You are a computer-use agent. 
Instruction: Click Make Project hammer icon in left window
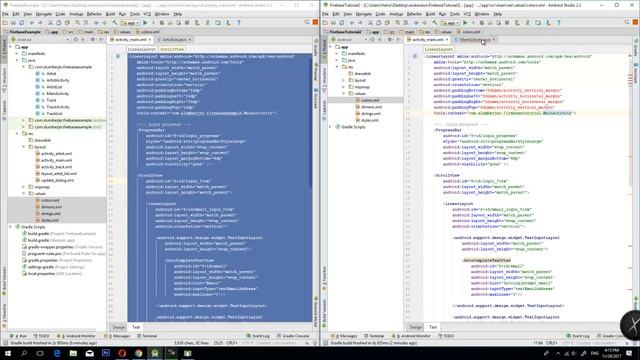click(115, 23)
